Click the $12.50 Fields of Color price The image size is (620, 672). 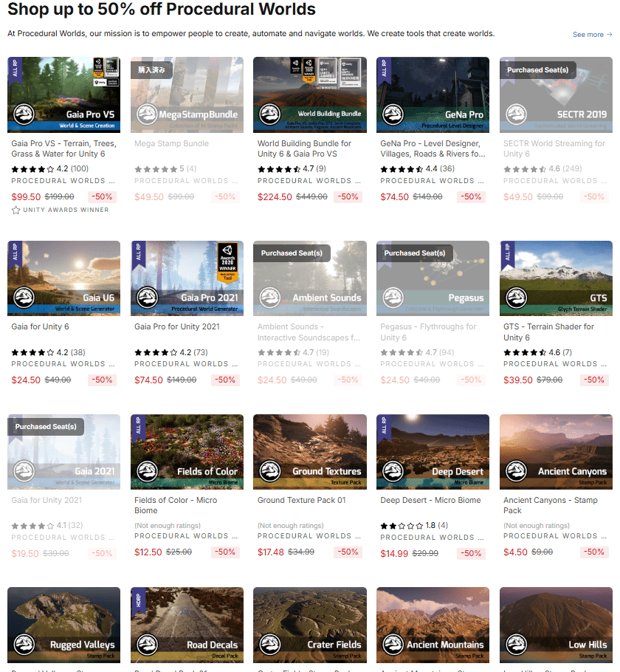pyautogui.click(x=148, y=552)
